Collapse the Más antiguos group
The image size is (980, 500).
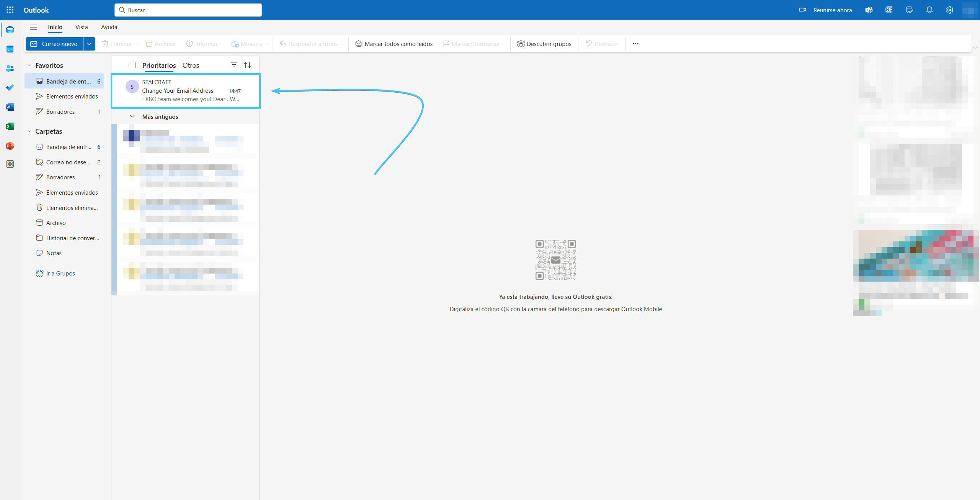coord(132,116)
